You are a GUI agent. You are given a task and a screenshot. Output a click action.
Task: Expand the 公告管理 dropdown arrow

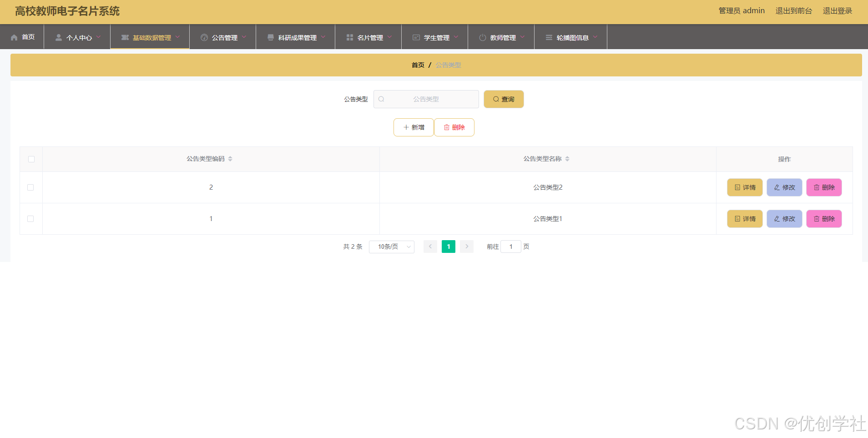click(x=244, y=37)
